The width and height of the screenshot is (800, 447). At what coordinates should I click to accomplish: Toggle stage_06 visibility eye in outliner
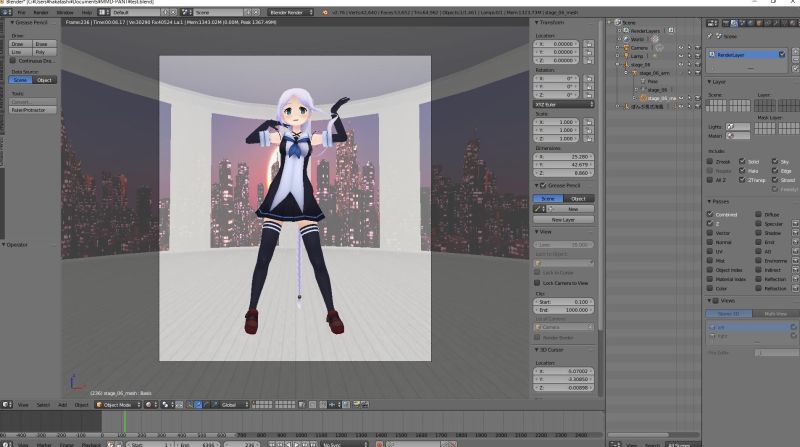(x=681, y=64)
